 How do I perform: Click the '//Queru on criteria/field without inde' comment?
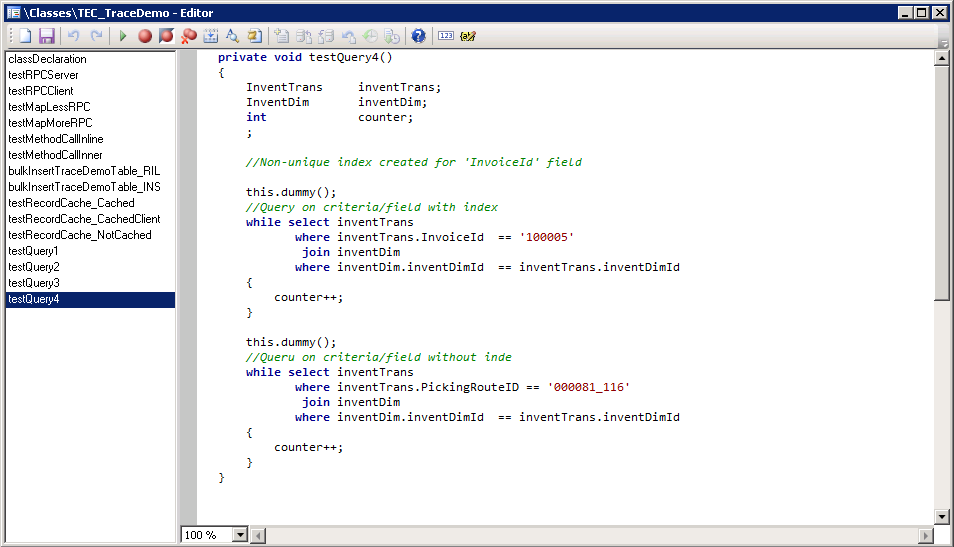pyautogui.click(x=378, y=357)
